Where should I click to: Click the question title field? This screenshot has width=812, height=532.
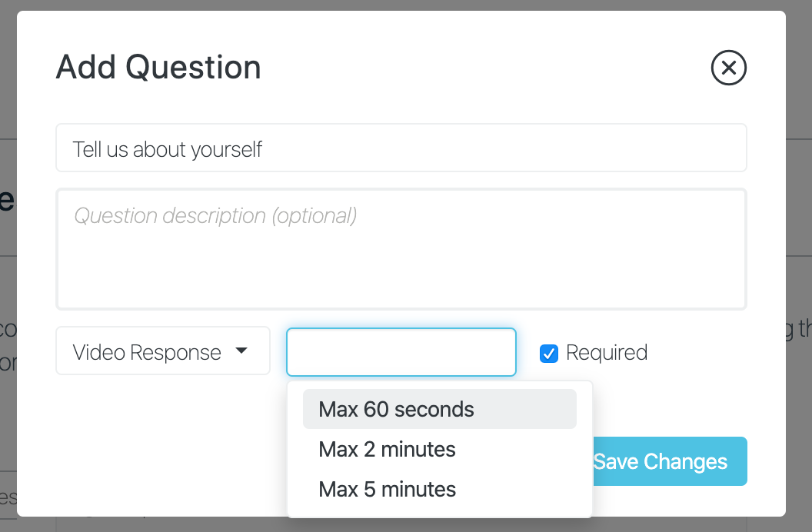[x=401, y=148]
